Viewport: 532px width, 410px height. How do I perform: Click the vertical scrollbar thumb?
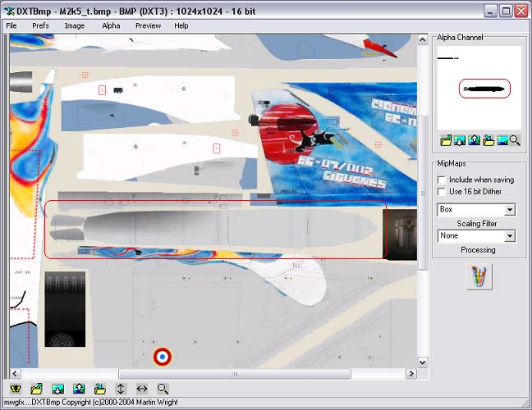(x=423, y=194)
